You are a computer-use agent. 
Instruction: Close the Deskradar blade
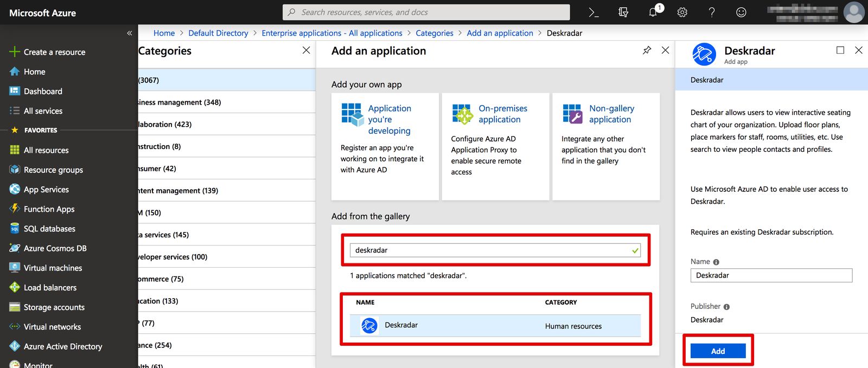coord(859,50)
